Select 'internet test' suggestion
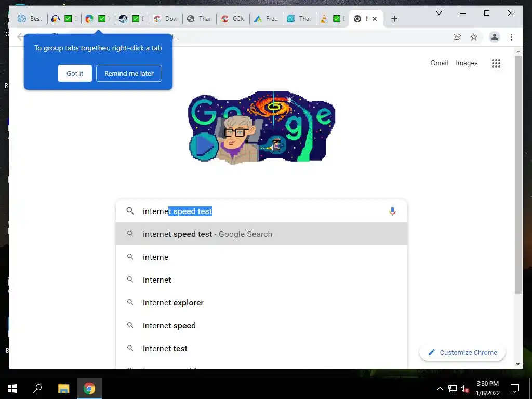 (x=261, y=349)
